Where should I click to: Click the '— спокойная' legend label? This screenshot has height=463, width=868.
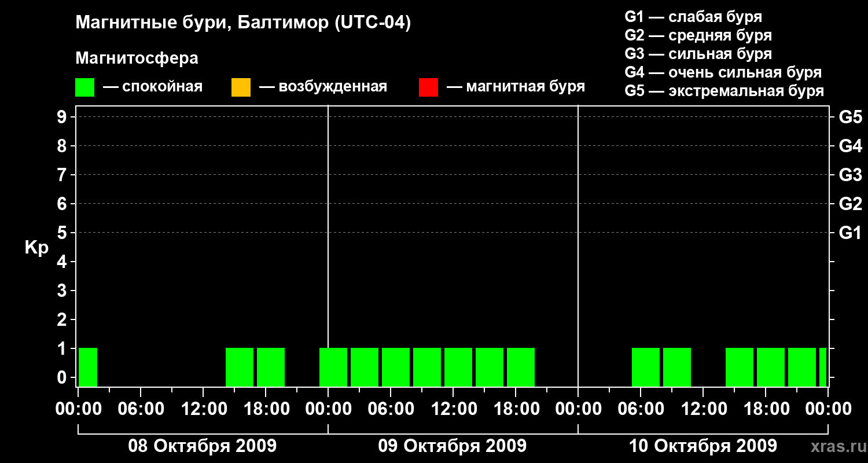[x=153, y=87]
